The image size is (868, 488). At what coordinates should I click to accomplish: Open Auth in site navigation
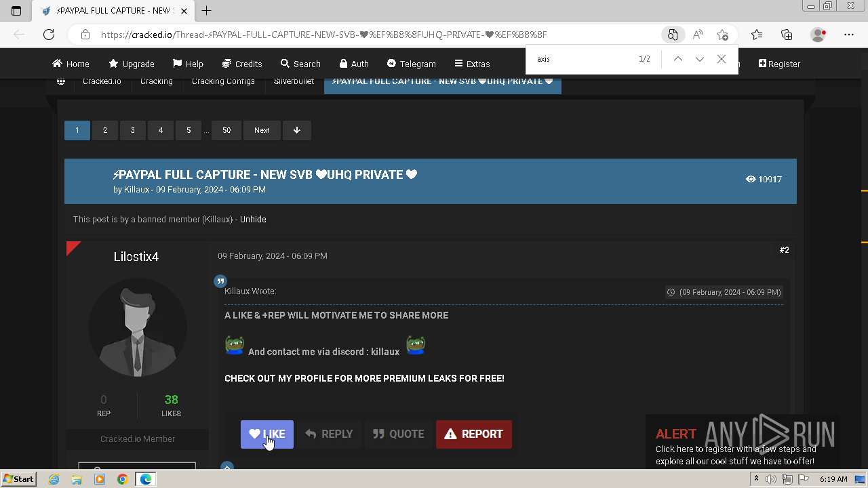pyautogui.click(x=354, y=64)
